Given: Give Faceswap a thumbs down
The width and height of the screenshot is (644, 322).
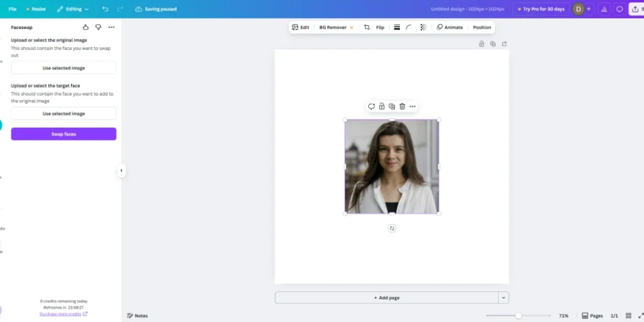Looking at the screenshot, I should pyautogui.click(x=98, y=28).
